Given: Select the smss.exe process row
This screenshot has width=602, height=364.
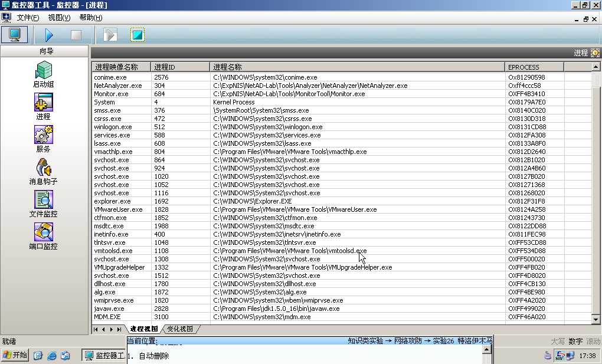Looking at the screenshot, I should click(342, 110).
